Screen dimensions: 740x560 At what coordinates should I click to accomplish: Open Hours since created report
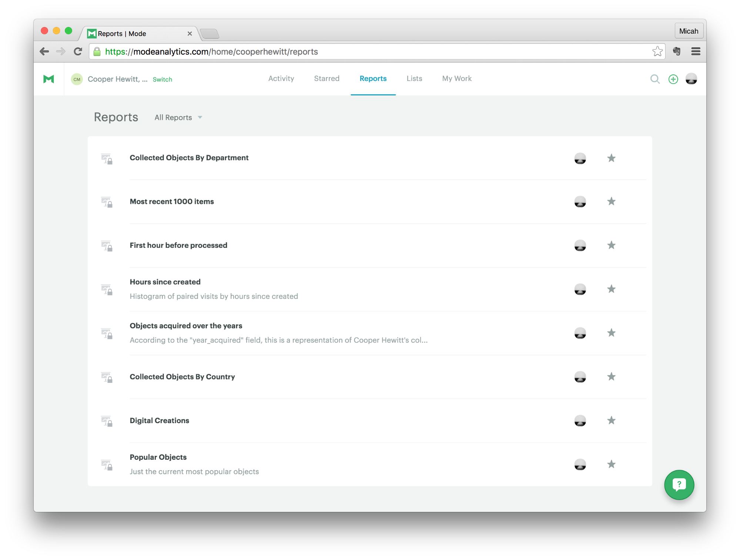pyautogui.click(x=165, y=282)
